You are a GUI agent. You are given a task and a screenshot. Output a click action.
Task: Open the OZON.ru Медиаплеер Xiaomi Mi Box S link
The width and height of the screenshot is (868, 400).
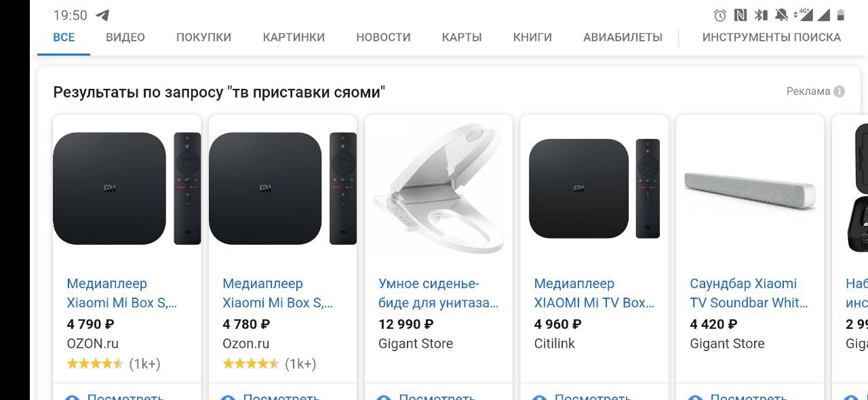pyautogui.click(x=122, y=293)
